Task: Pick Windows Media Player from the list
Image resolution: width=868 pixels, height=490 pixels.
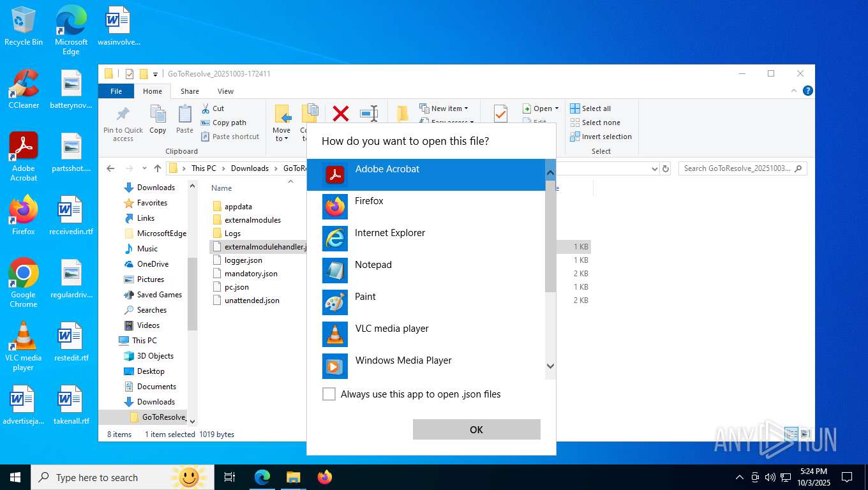Action: pyautogui.click(x=426, y=366)
